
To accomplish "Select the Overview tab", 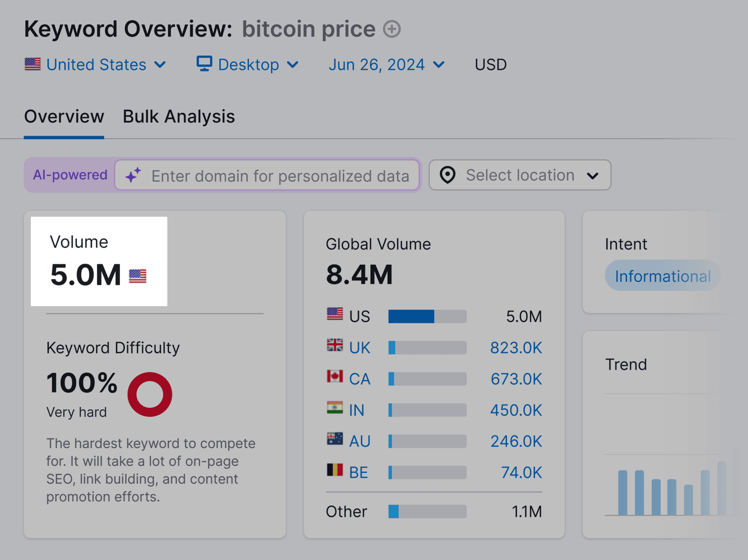I will (64, 116).
